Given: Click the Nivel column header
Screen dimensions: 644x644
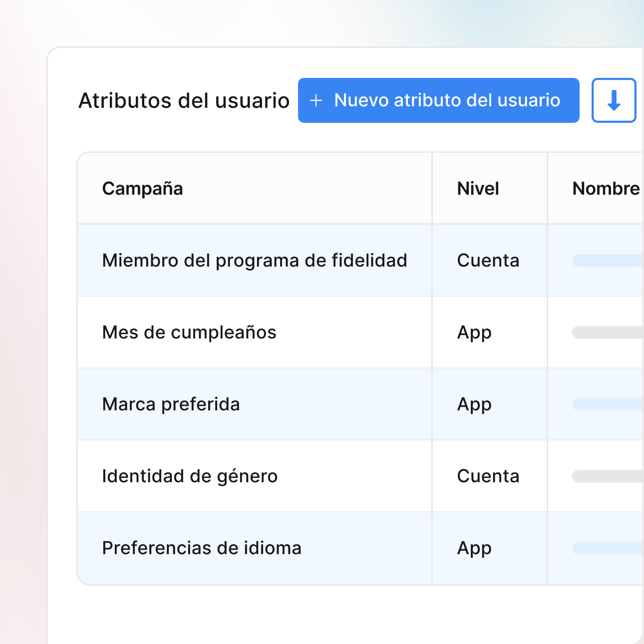Looking at the screenshot, I should coord(478,189).
